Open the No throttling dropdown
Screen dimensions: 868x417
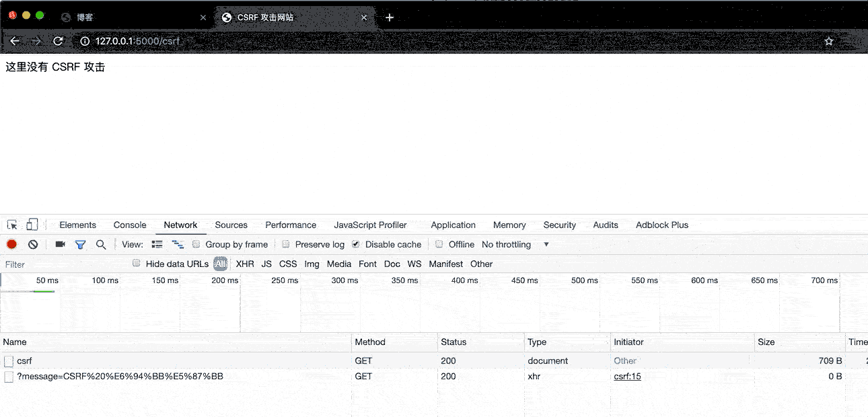[x=515, y=244]
